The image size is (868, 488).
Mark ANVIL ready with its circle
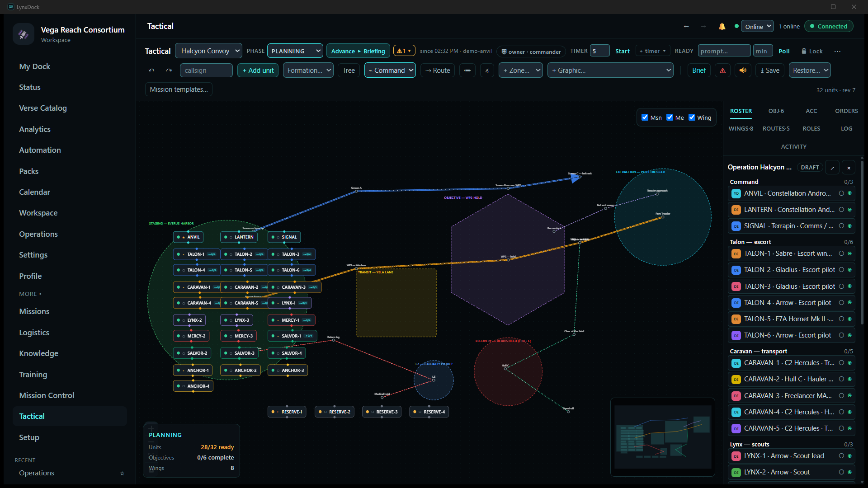click(x=841, y=193)
